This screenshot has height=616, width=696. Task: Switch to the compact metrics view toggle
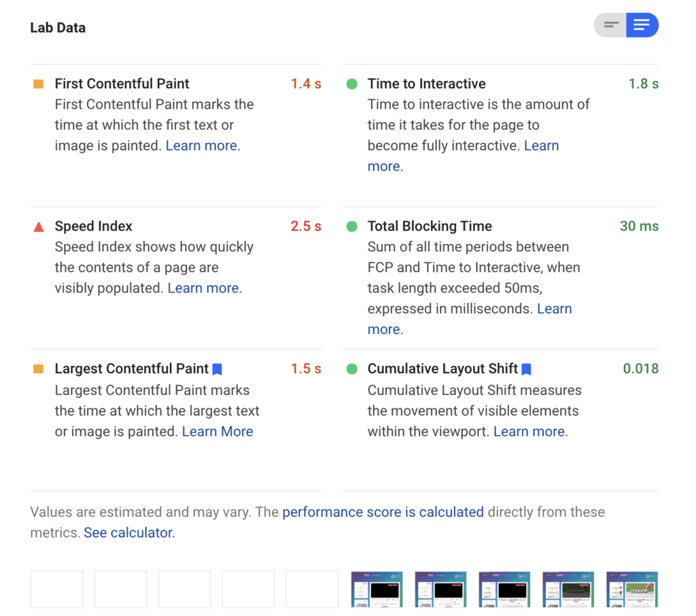pyautogui.click(x=610, y=25)
